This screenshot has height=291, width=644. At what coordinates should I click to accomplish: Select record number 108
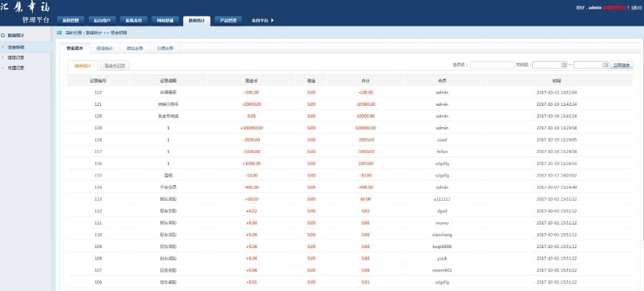tap(98, 259)
